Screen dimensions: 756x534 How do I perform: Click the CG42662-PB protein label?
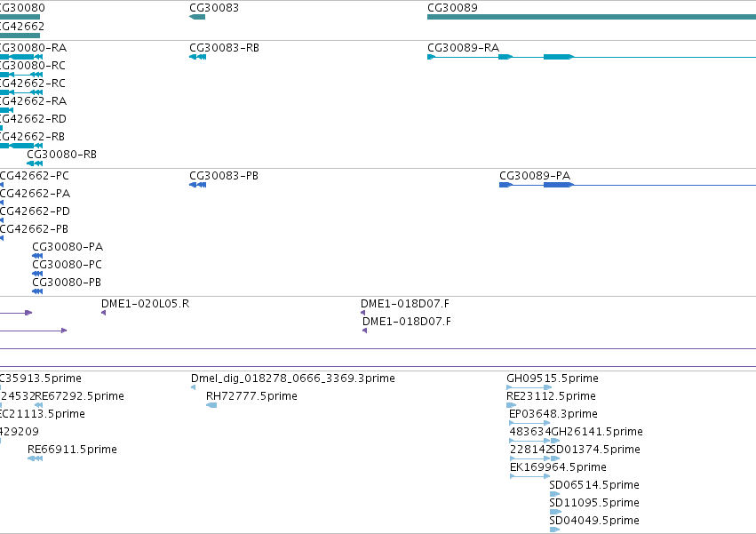pyautogui.click(x=34, y=229)
